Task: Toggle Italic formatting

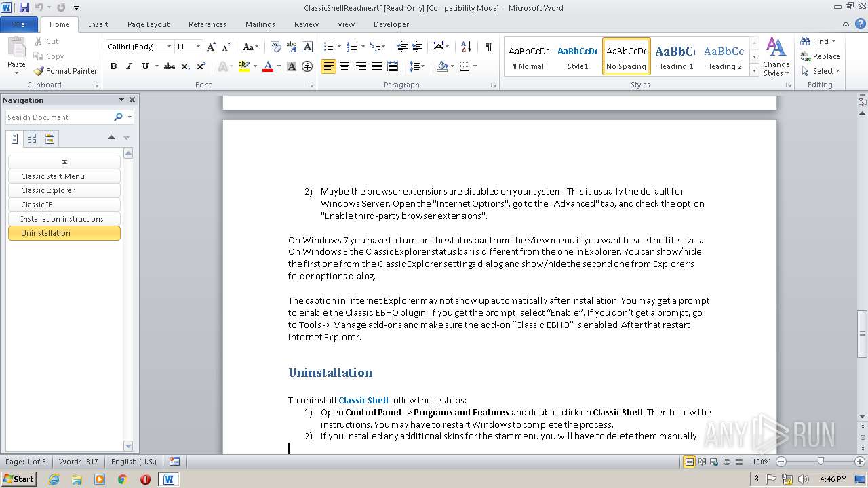Action: point(129,66)
